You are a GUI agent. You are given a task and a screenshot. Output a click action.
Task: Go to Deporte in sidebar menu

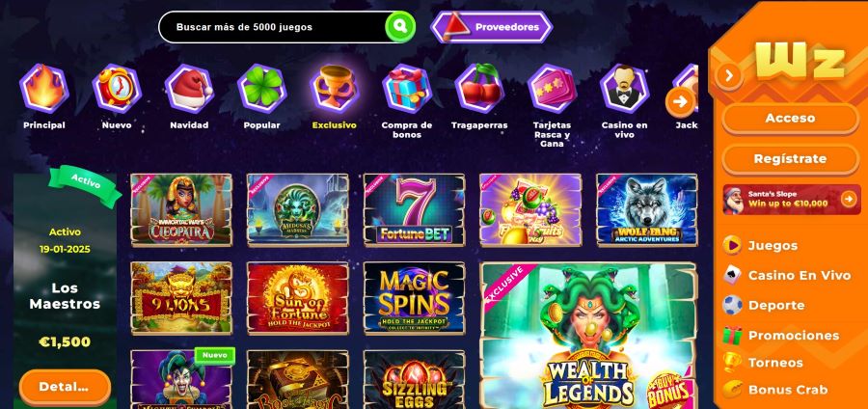tap(776, 305)
